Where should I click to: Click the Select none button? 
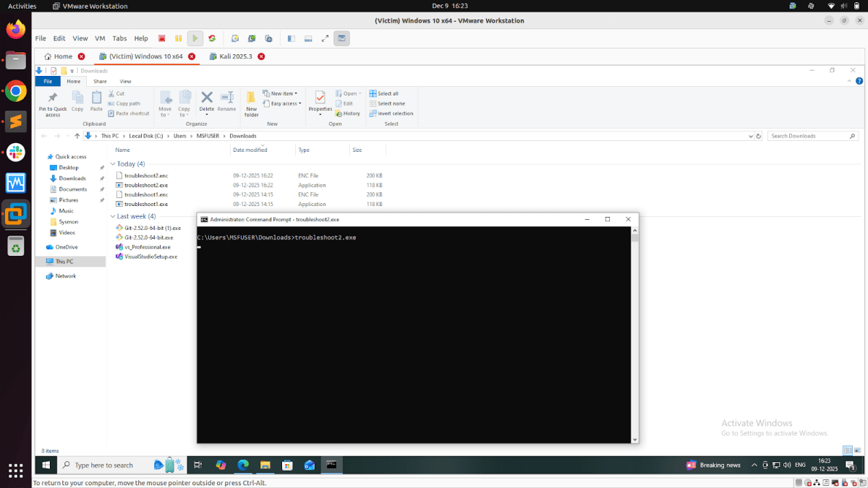coord(389,103)
